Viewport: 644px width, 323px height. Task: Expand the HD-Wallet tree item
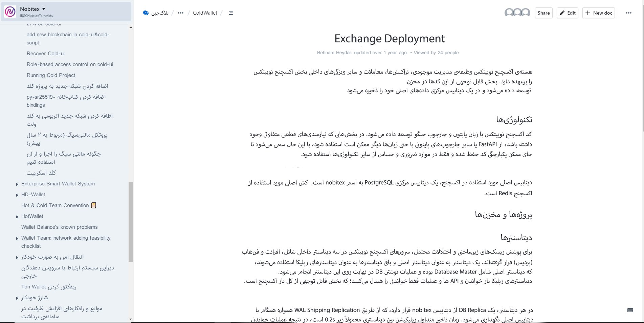coord(17,195)
